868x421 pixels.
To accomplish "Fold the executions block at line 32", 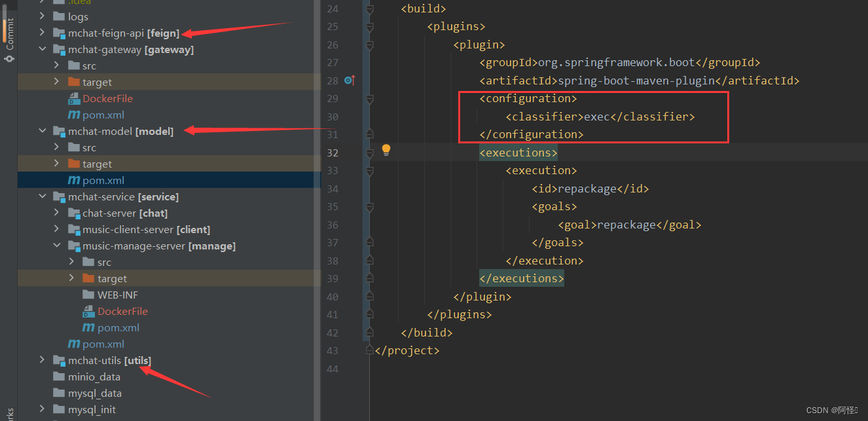I will coord(370,152).
